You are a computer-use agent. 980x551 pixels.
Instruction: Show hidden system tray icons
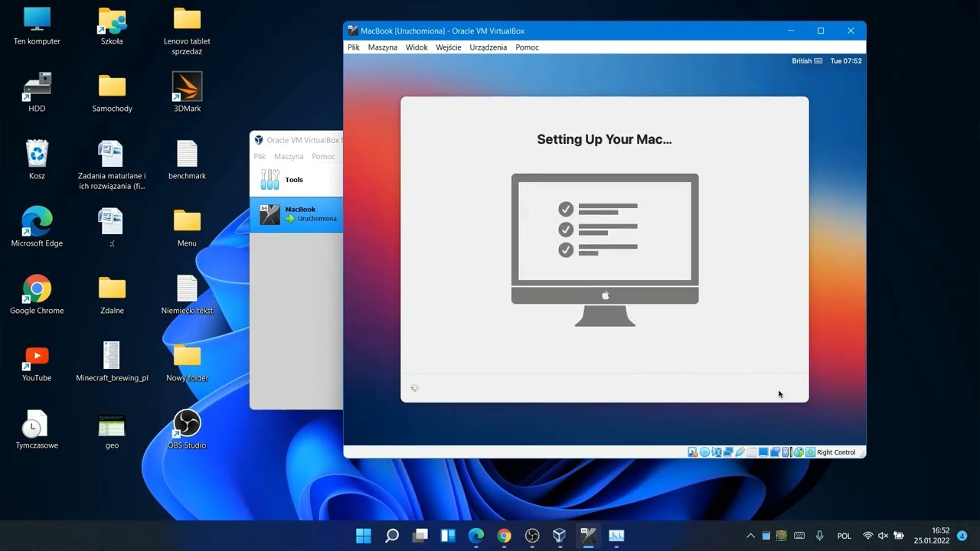(750, 536)
